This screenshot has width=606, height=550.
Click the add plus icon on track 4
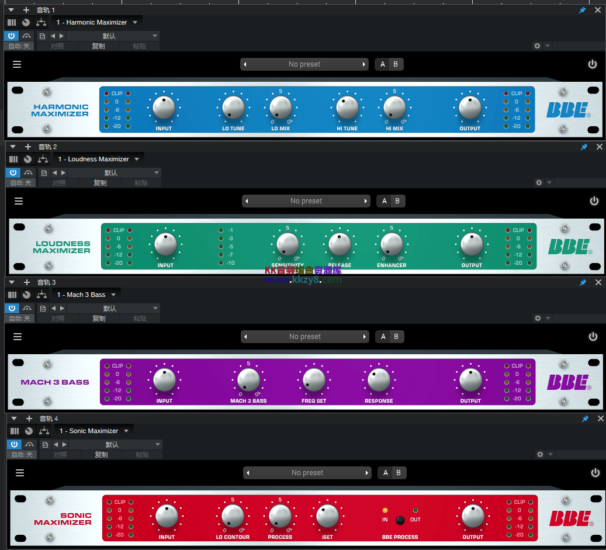[29, 419]
